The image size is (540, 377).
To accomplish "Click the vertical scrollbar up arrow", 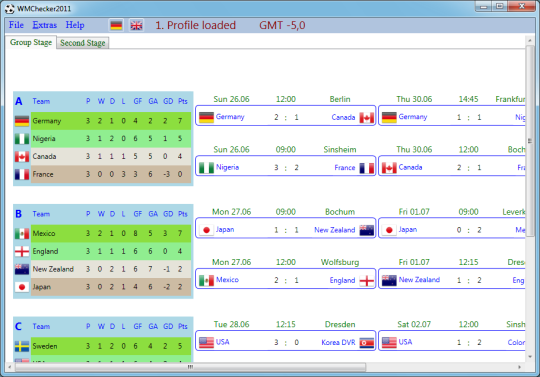I will point(530,41).
